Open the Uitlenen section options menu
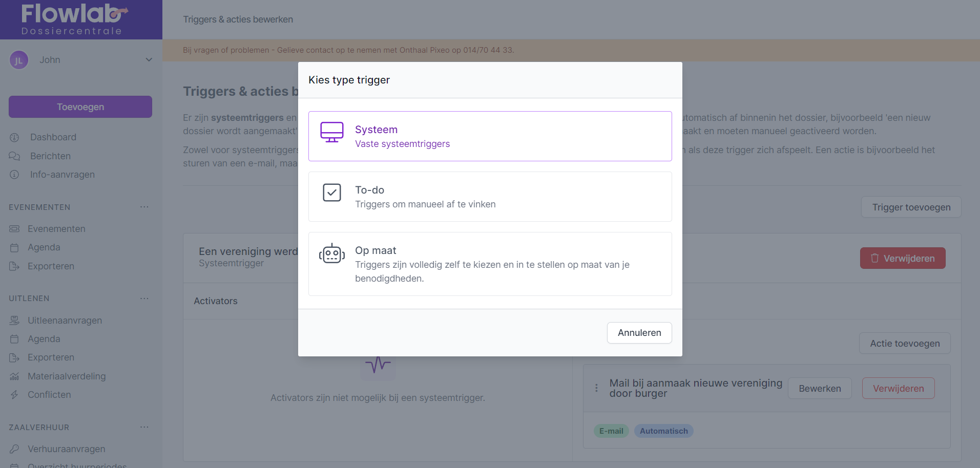 click(x=144, y=298)
